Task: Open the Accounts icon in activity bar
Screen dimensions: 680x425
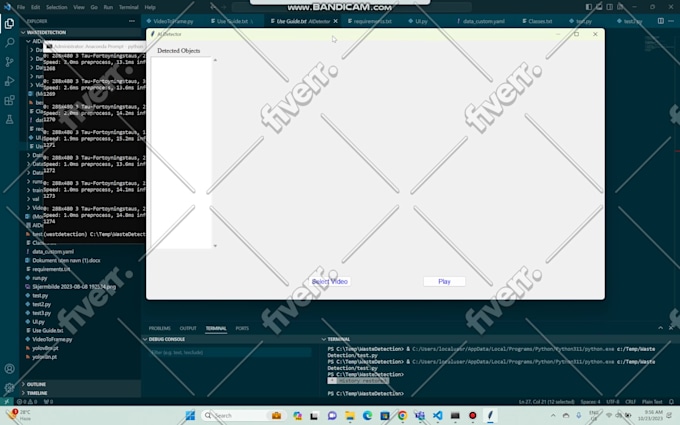Action: [9, 369]
